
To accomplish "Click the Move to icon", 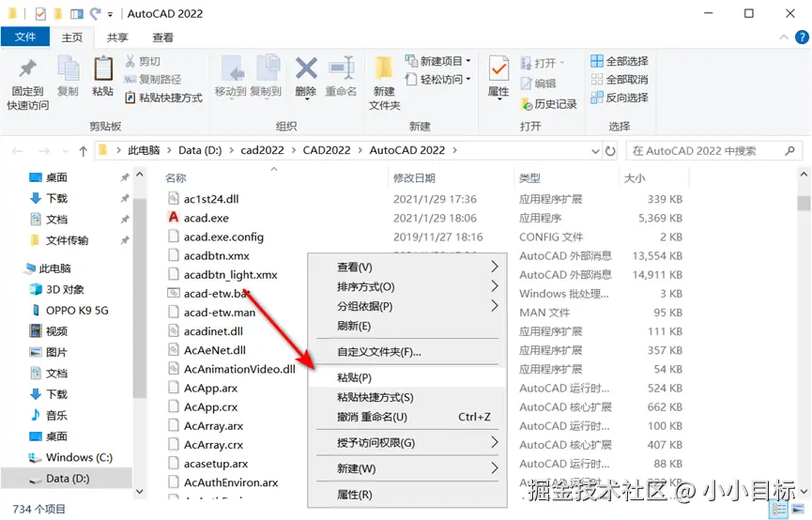I will click(232, 69).
